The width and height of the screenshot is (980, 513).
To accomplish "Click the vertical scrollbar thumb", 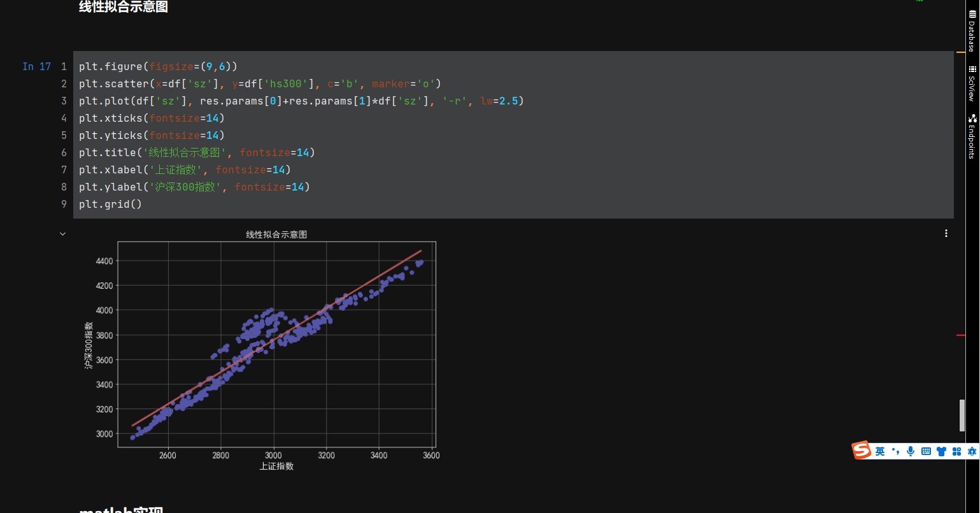I will [962, 415].
